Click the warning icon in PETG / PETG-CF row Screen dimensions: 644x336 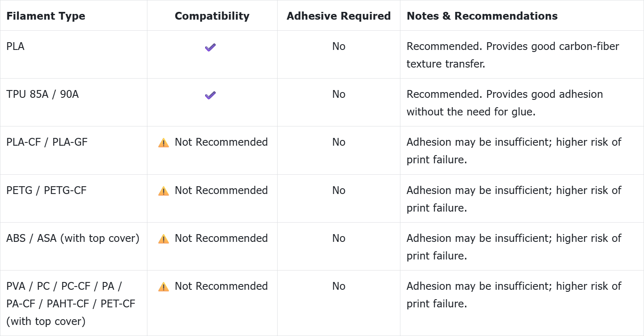163,191
